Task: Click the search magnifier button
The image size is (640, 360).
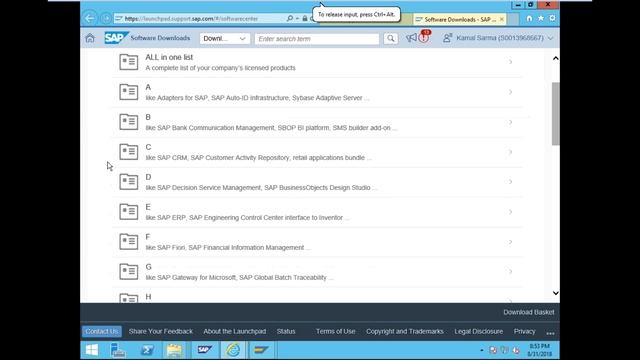Action: coord(391,38)
